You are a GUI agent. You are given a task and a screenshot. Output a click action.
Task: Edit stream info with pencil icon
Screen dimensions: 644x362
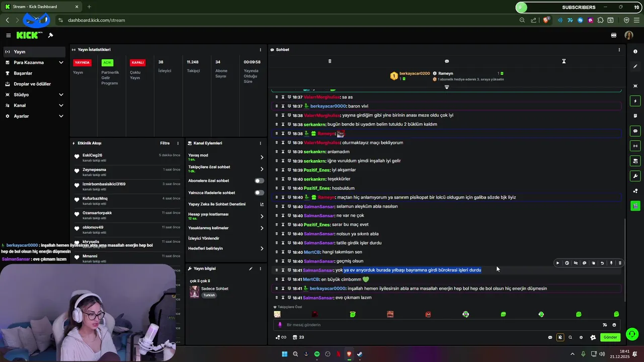(251, 268)
